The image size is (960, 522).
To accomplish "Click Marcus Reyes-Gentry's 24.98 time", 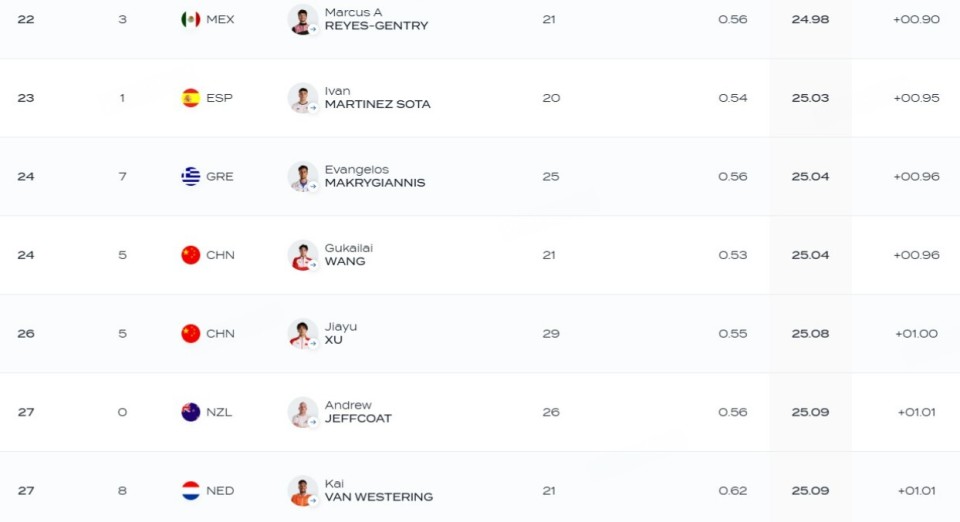I will [x=810, y=20].
